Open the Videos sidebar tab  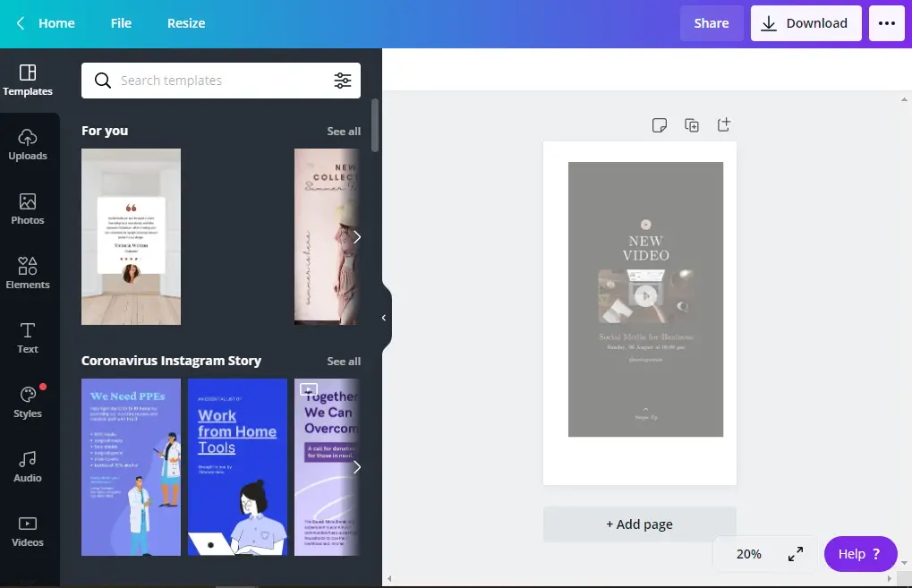(x=28, y=533)
